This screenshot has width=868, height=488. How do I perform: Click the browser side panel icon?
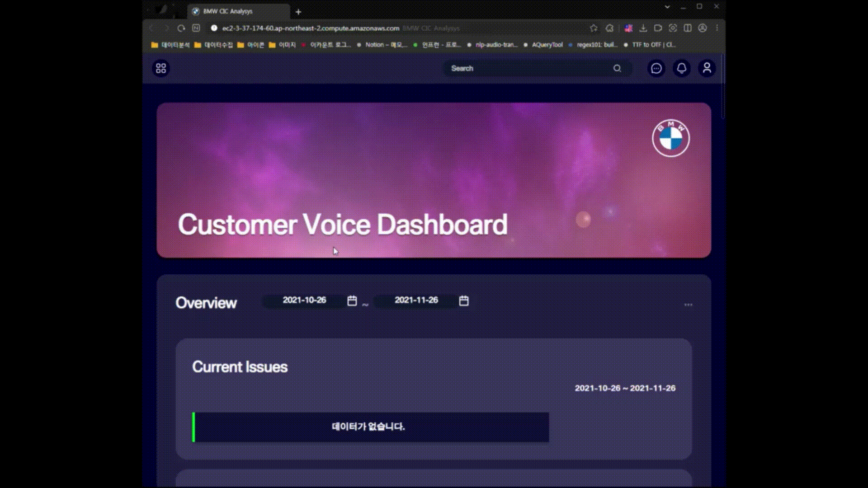[x=688, y=28]
